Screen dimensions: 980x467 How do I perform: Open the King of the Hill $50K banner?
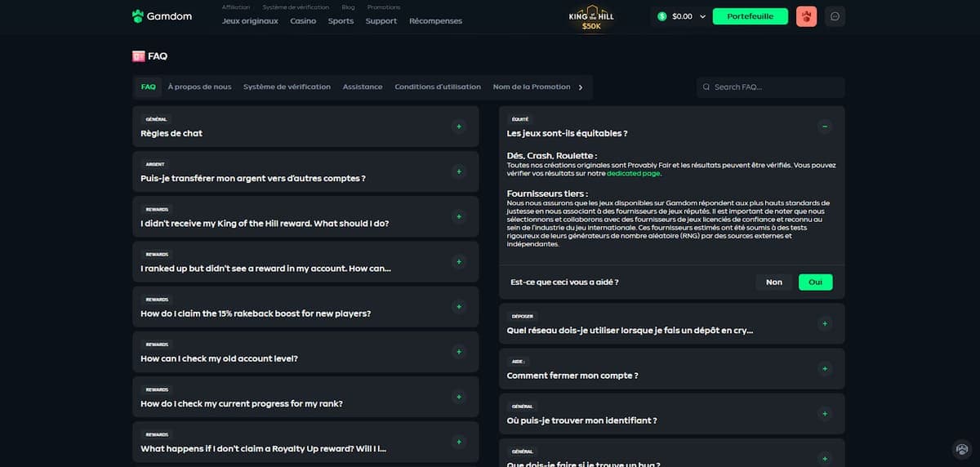tap(591, 16)
